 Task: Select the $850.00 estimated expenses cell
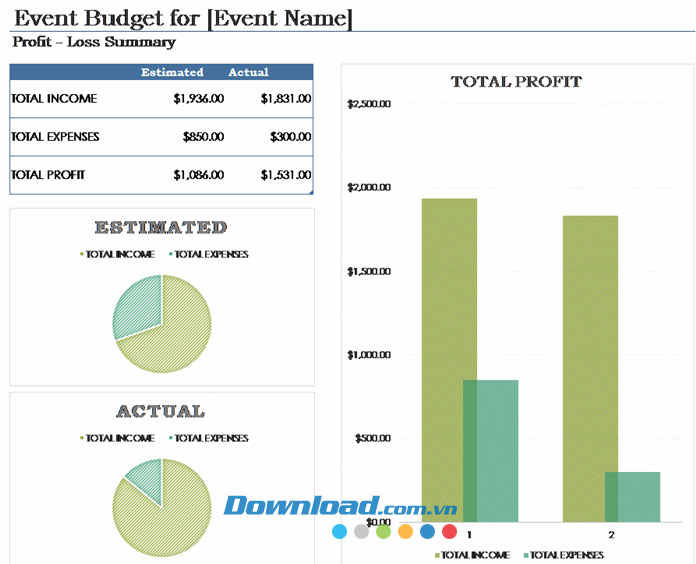[x=203, y=137]
